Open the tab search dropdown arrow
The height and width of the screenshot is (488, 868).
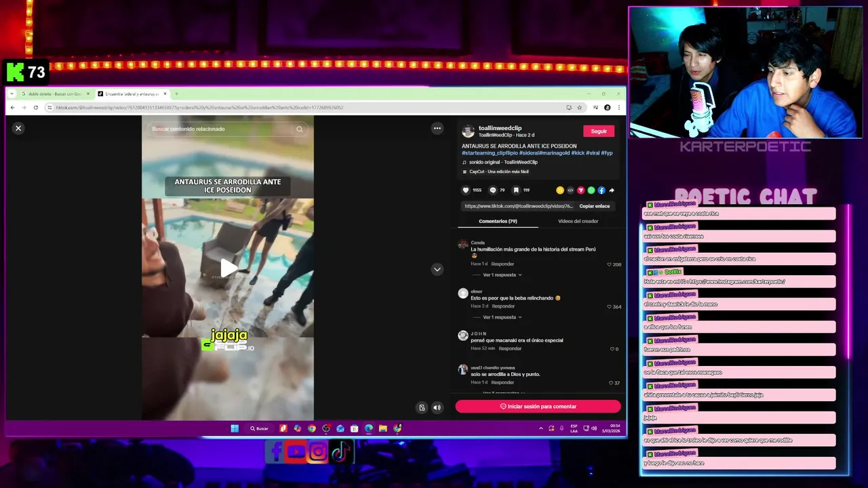[12, 94]
